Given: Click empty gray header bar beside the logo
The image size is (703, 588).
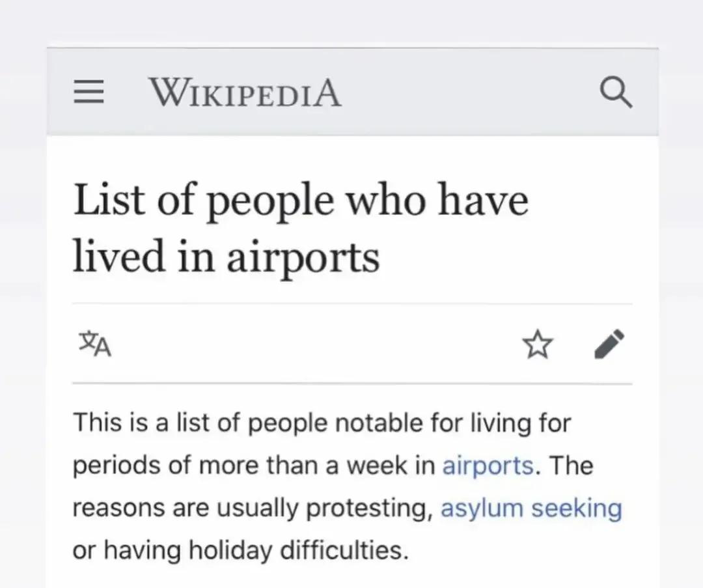Looking at the screenshot, I should point(469,93).
